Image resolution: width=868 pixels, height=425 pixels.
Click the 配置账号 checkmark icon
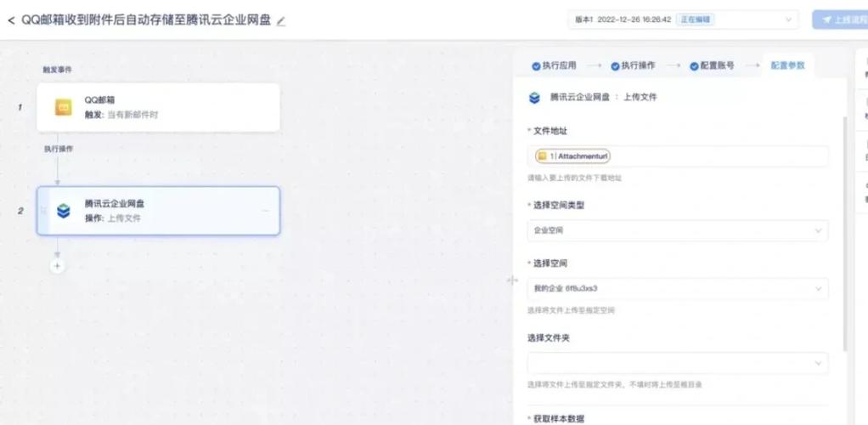click(694, 66)
